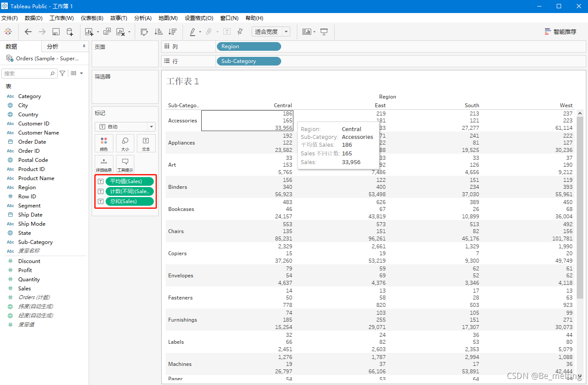Expand the Show Me cards dropdown arrow

(314, 32)
